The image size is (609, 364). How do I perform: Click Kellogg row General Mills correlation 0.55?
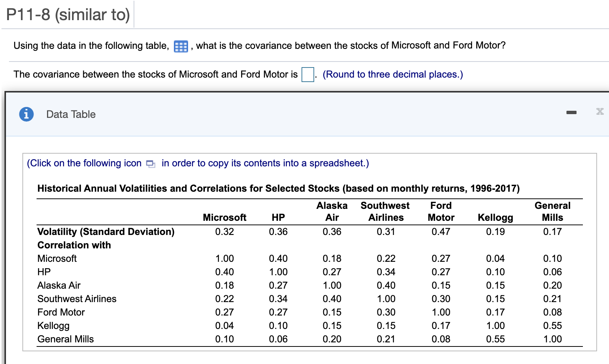(553, 326)
